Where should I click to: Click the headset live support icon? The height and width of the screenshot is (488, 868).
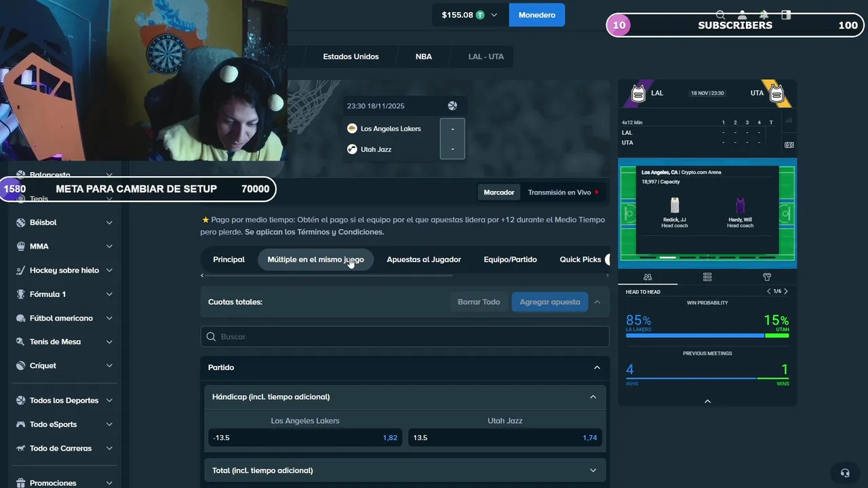845,472
